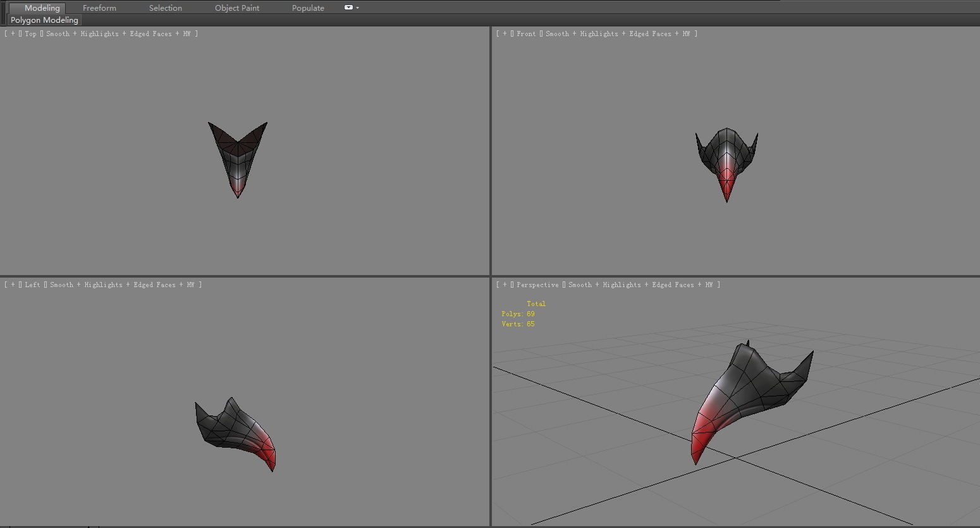Open the Freeform ribbon tab
Screen dimensions: 980x528
click(99, 8)
